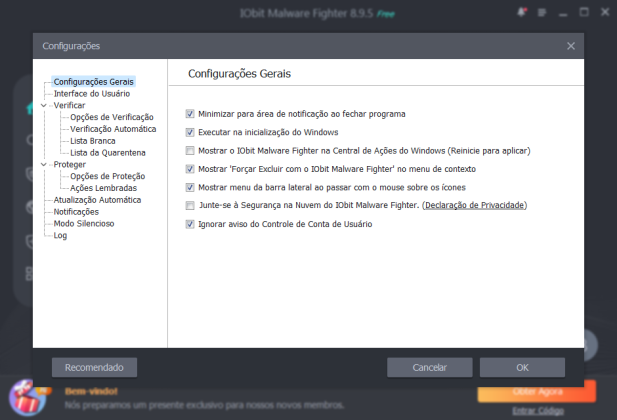
Task: Open Modo Silencioso settings
Action: click(x=84, y=224)
